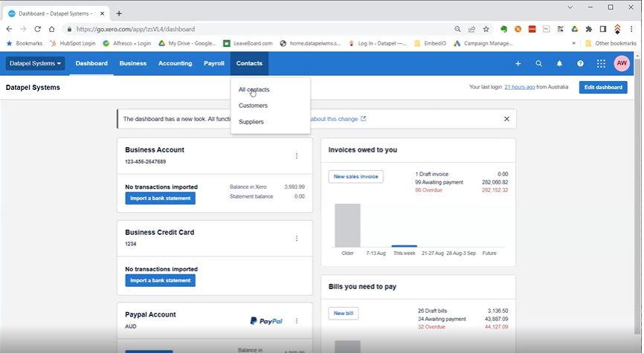This screenshot has height=353, width=644.
Task: Click the browser address bar URL
Action: point(135,29)
